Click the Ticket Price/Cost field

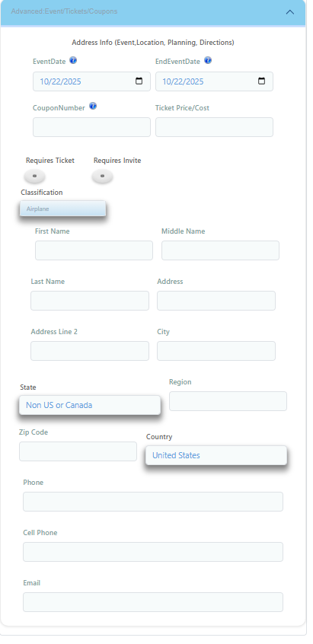pos(214,127)
